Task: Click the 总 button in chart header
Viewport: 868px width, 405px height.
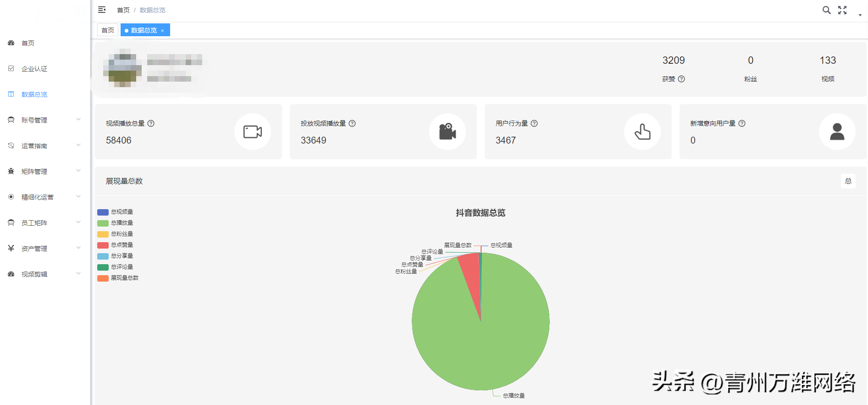Action: (x=848, y=181)
